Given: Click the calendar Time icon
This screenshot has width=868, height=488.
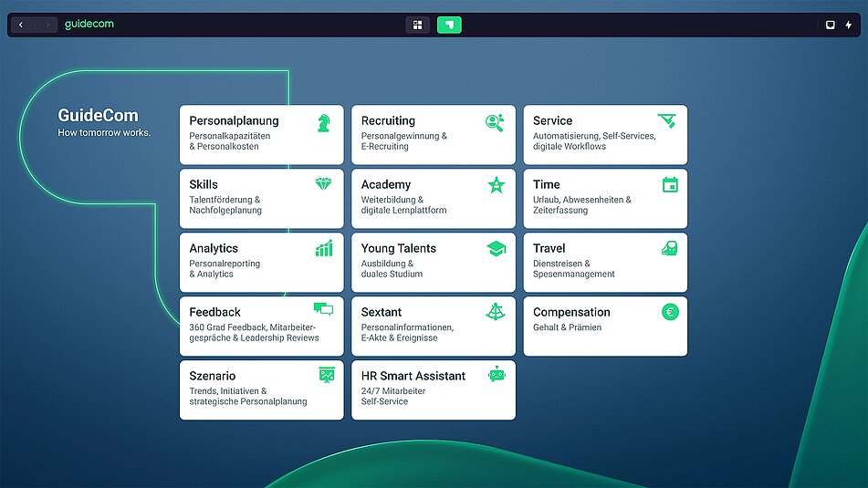Looking at the screenshot, I should (x=670, y=184).
